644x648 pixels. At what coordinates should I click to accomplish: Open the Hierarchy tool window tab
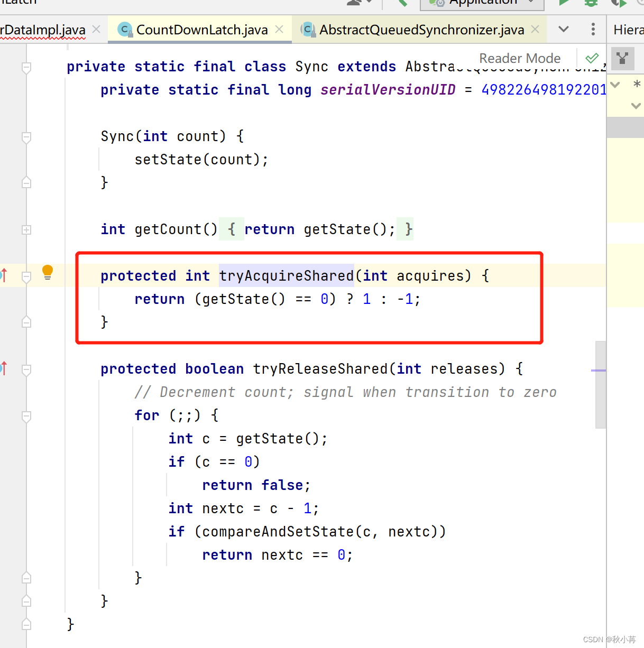[628, 30]
